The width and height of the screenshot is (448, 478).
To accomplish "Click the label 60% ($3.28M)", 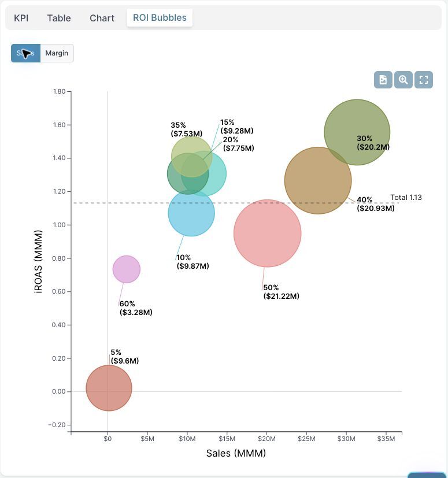I will pos(136,308).
